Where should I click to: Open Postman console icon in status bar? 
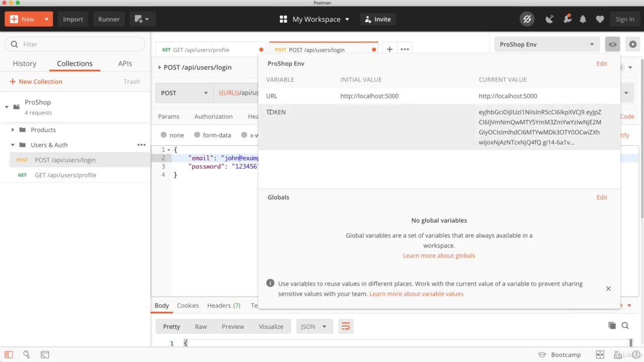pyautogui.click(x=45, y=354)
